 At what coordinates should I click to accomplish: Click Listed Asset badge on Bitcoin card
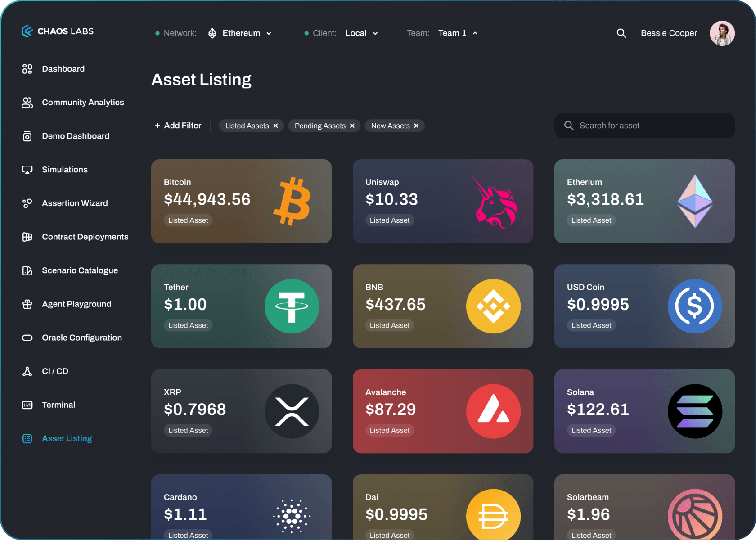pyautogui.click(x=188, y=220)
